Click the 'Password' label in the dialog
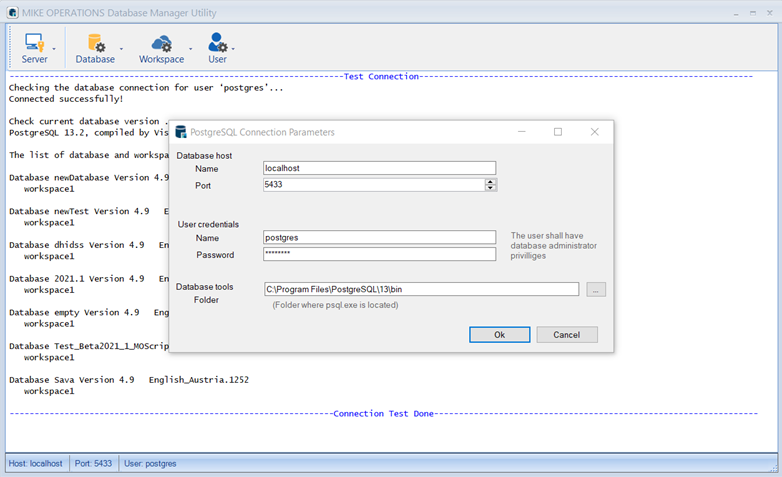Screen dimensions: 782x477 (x=215, y=255)
